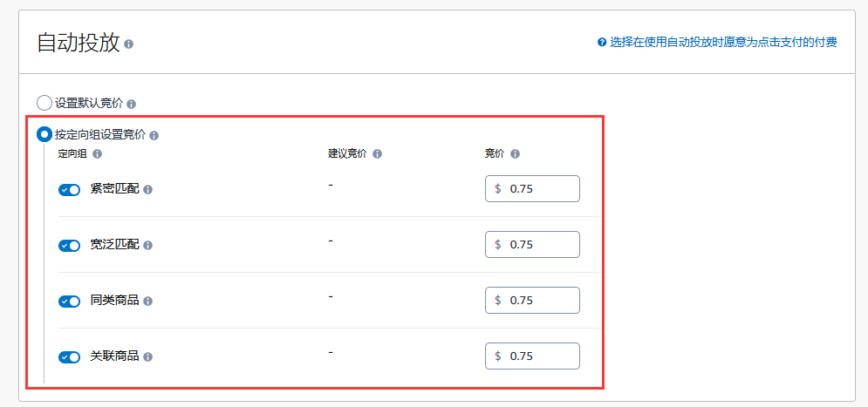This screenshot has height=407, width=868.
Task: Toggle off the 紧密匹配 switch
Action: point(69,190)
